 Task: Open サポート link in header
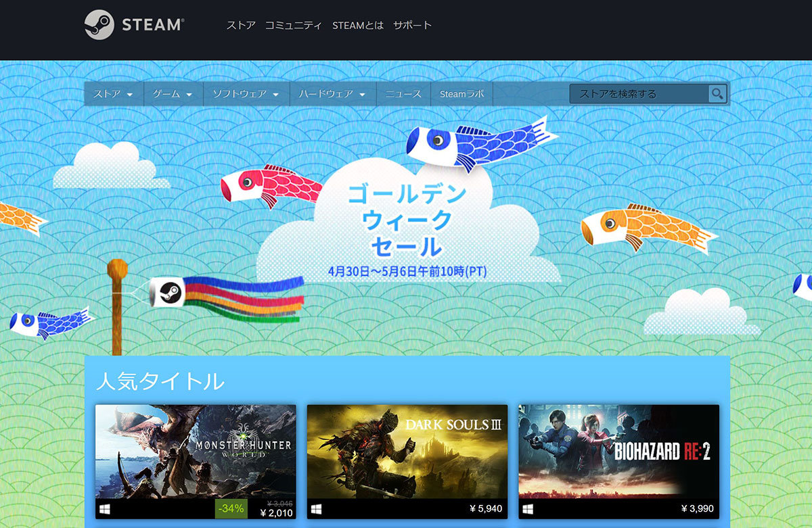pos(412,26)
